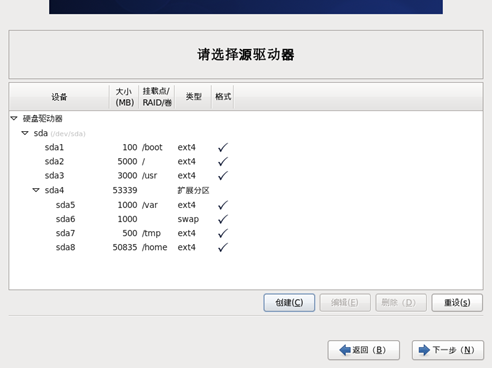492x368 pixels.
Task: Click the 删除(D) delete button
Action: 401,303
